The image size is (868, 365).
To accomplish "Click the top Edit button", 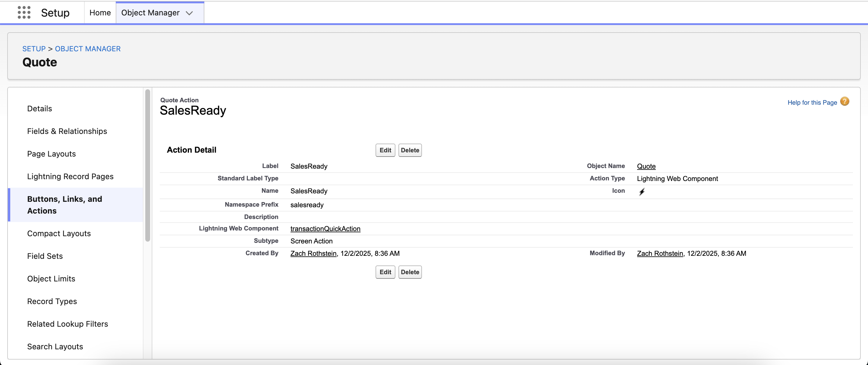I will click(385, 150).
